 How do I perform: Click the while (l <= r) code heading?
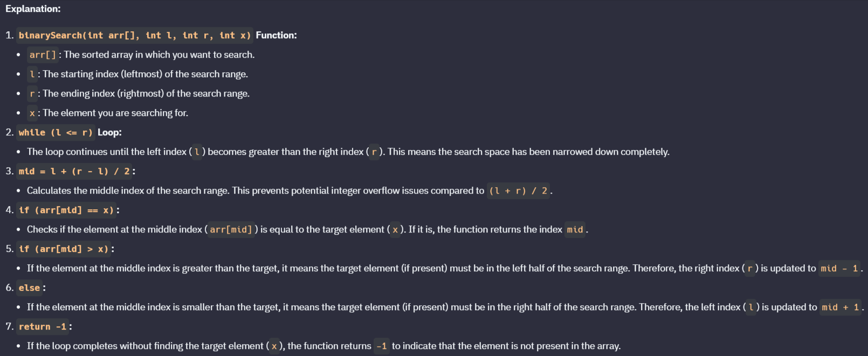[x=56, y=133]
